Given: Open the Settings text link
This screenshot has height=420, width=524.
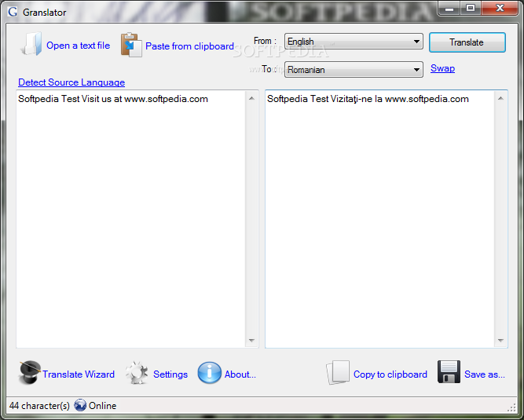Looking at the screenshot, I should 170,374.
